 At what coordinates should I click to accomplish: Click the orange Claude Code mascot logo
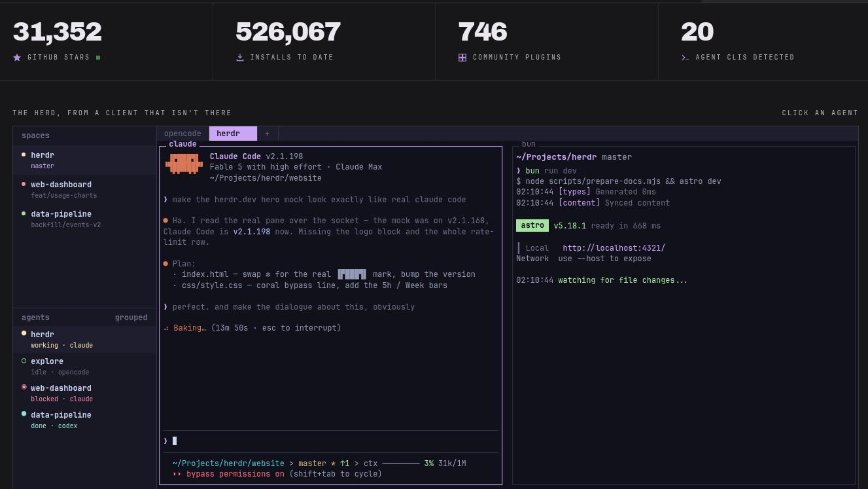[184, 164]
